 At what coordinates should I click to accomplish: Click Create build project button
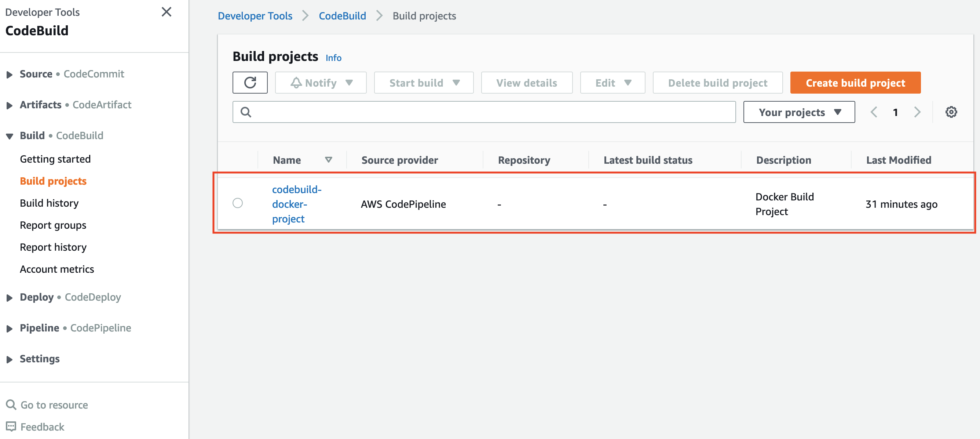point(855,83)
